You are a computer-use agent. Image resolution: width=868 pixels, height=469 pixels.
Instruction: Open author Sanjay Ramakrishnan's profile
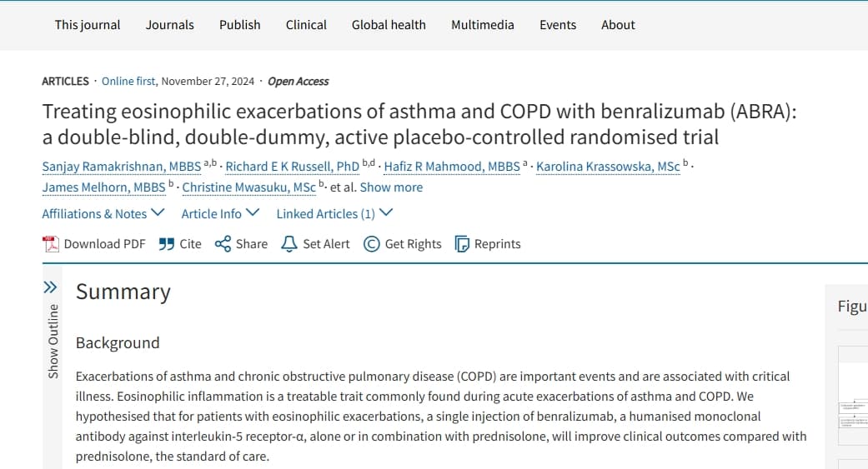[121, 167]
